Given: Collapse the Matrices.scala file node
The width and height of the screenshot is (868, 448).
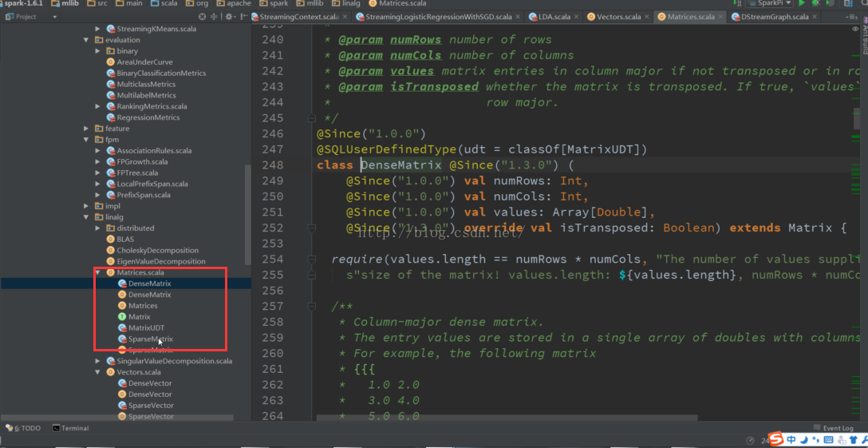Looking at the screenshot, I should pyautogui.click(x=98, y=273).
